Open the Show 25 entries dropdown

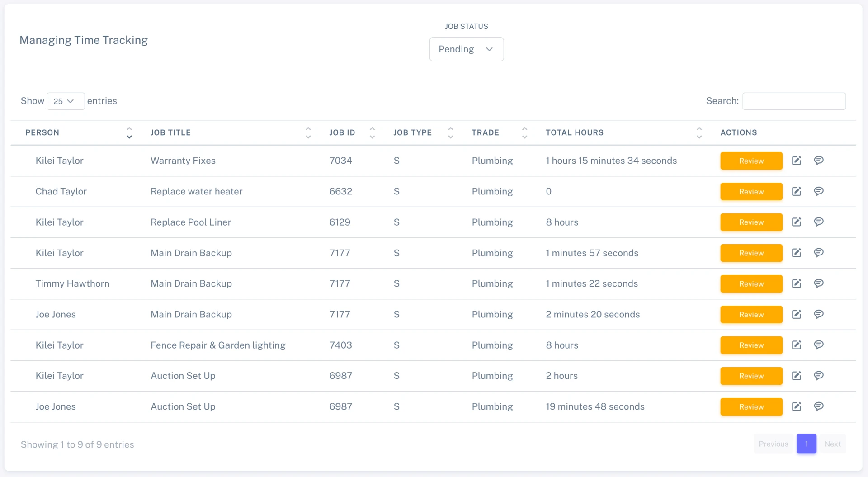[66, 101]
